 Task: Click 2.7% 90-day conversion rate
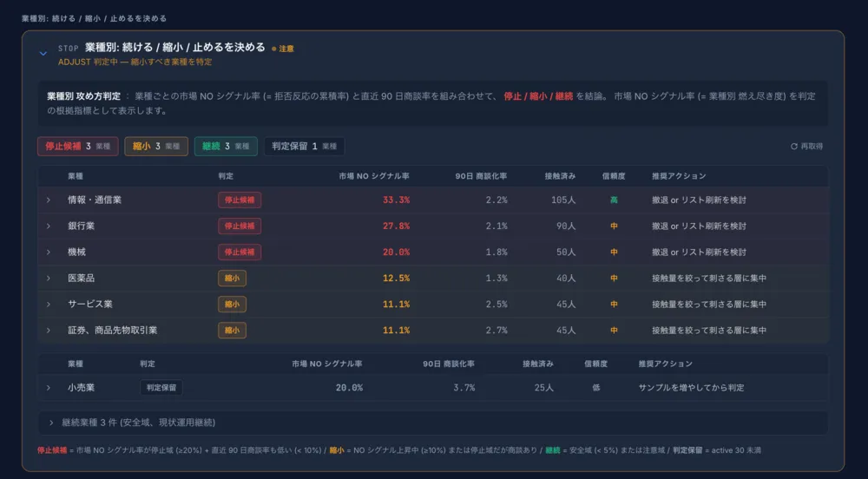point(496,331)
